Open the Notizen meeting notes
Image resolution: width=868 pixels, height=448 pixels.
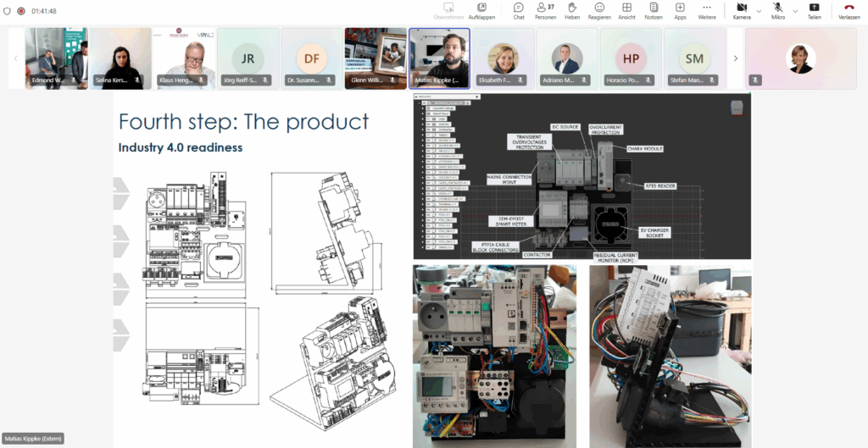point(654,10)
